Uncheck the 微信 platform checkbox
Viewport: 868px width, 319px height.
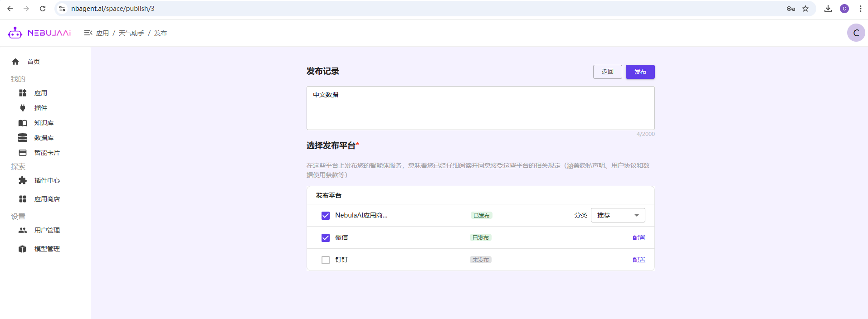tap(326, 238)
